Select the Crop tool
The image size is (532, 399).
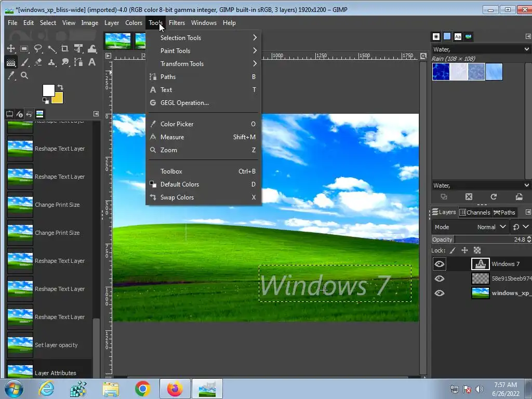pos(65,48)
